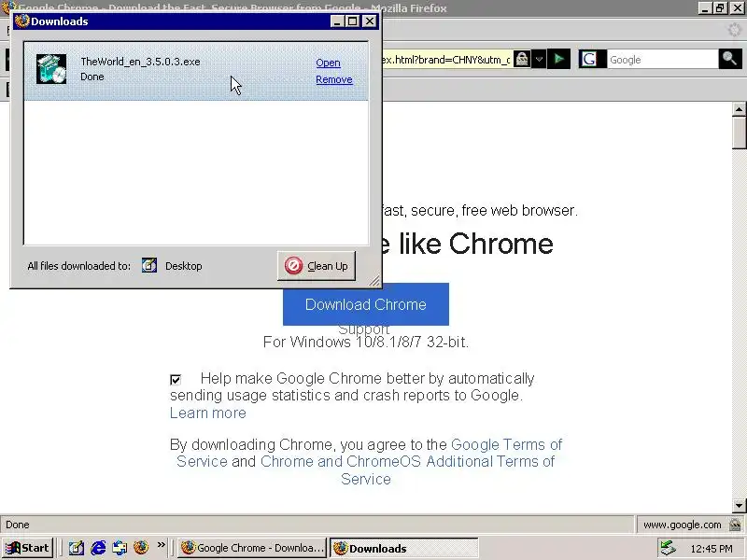The image size is (747, 560).
Task: Open the Windows Start menu
Action: tap(28, 548)
